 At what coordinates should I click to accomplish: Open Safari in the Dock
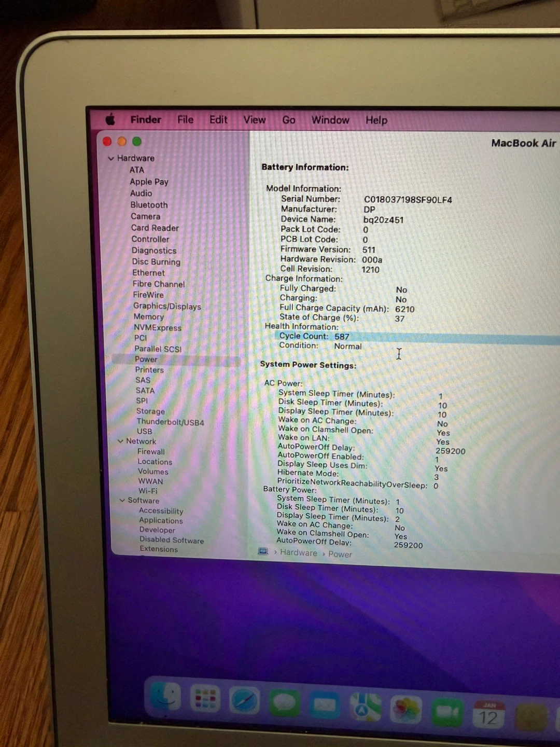[x=244, y=701]
